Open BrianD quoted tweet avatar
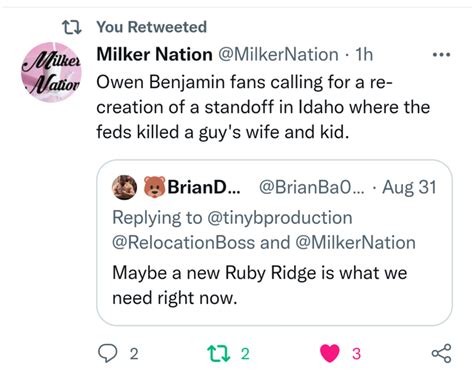474x375 pixels. [x=124, y=187]
